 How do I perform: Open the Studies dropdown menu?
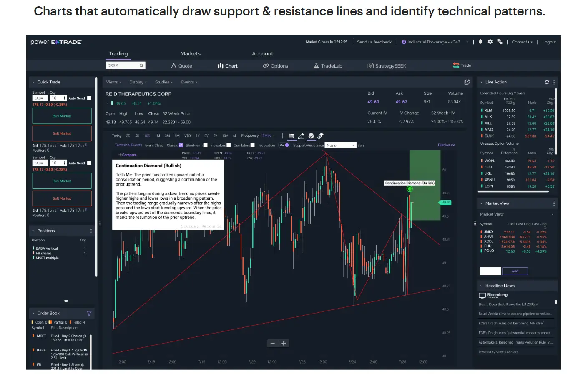pyautogui.click(x=163, y=82)
